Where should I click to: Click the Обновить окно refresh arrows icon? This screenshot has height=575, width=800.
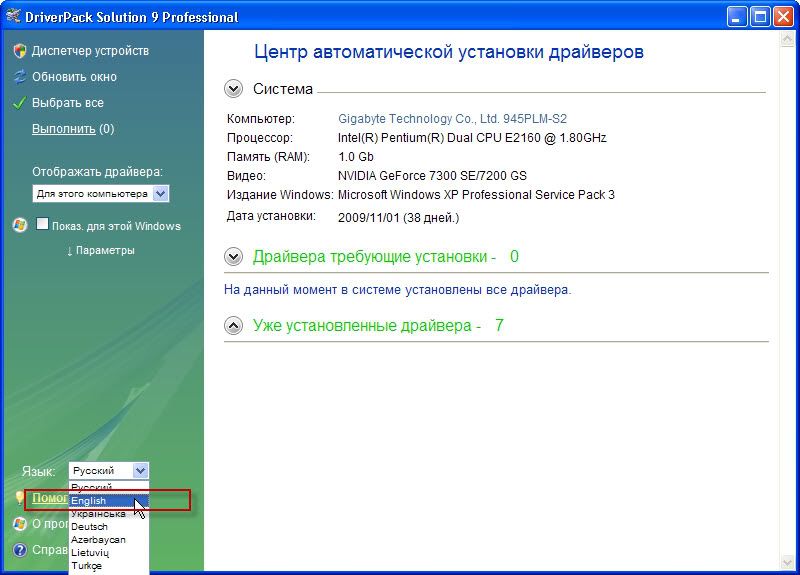pyautogui.click(x=20, y=77)
